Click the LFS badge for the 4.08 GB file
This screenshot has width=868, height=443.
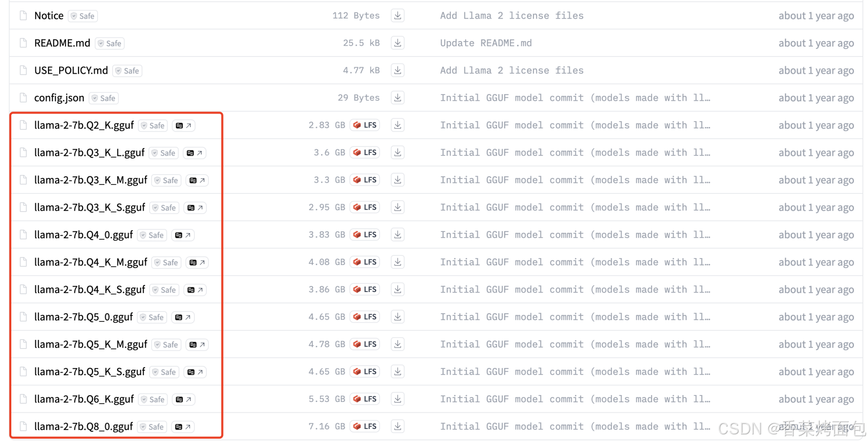365,262
